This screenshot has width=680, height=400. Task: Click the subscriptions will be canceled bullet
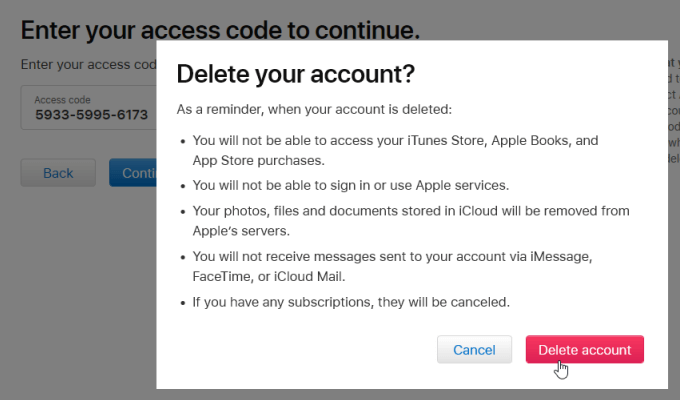coord(359,301)
